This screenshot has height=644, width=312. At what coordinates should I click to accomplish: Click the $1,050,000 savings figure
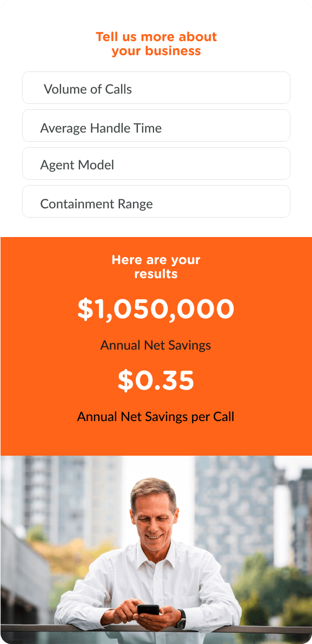pos(156,308)
